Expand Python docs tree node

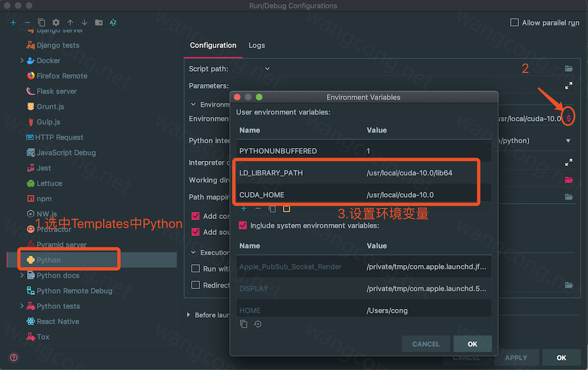[x=22, y=275]
